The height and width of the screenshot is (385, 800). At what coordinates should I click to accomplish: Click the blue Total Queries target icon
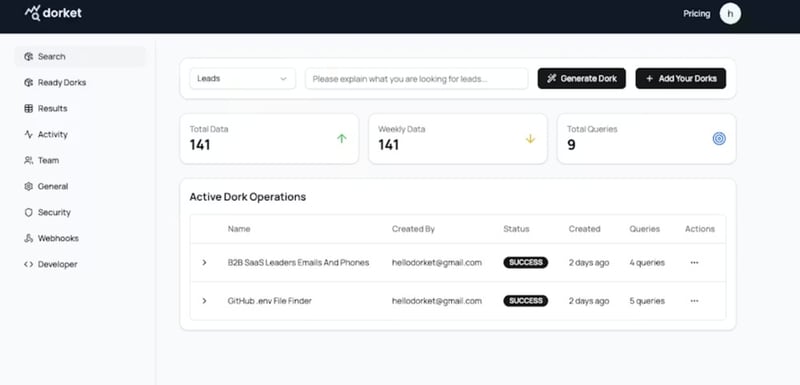point(719,139)
